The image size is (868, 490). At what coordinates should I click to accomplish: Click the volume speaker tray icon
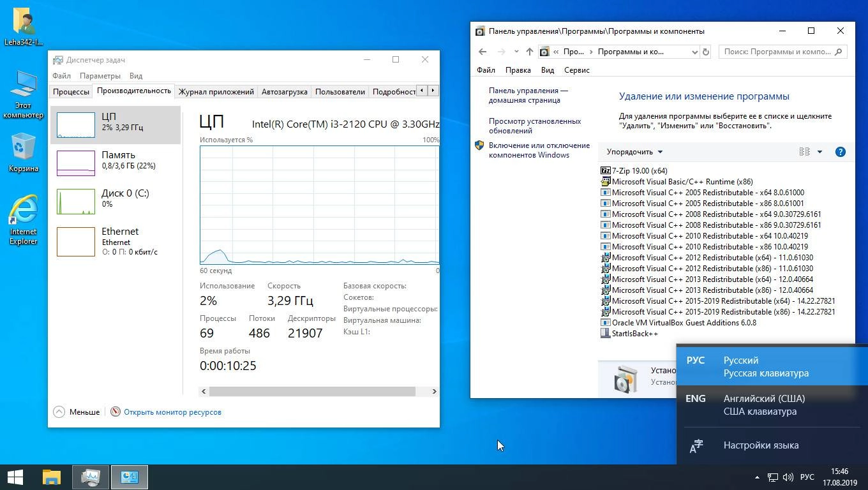tap(788, 477)
